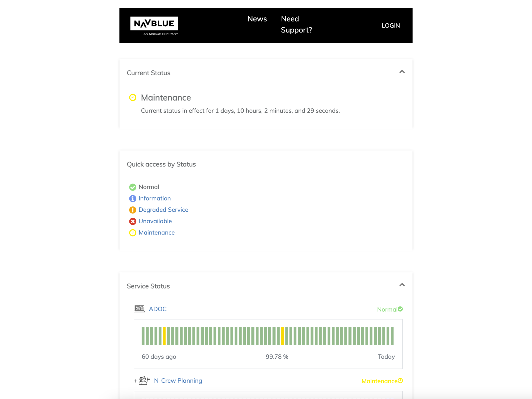Open the News page
532x399 pixels.
[257, 19]
